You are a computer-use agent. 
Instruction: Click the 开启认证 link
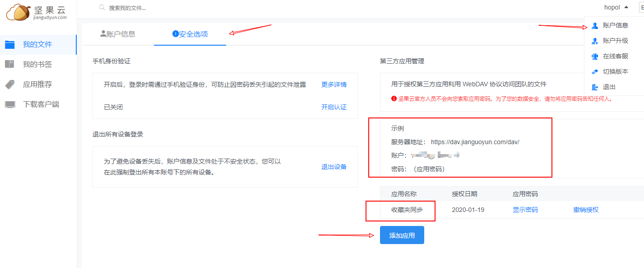(x=334, y=107)
